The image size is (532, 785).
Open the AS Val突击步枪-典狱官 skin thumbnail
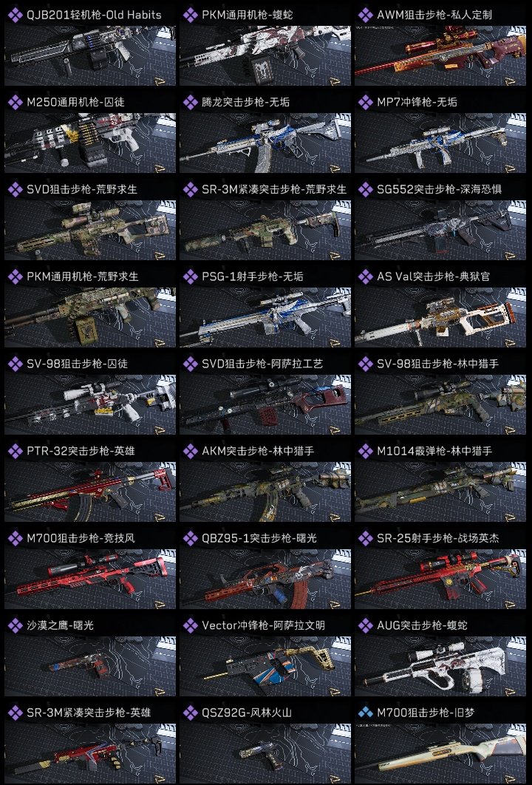pyautogui.click(x=440, y=317)
